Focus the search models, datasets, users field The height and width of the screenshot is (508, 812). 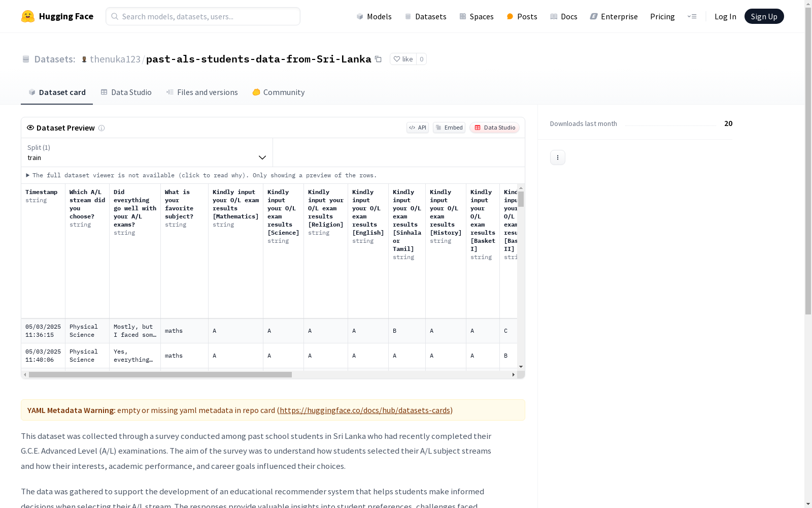click(x=203, y=16)
